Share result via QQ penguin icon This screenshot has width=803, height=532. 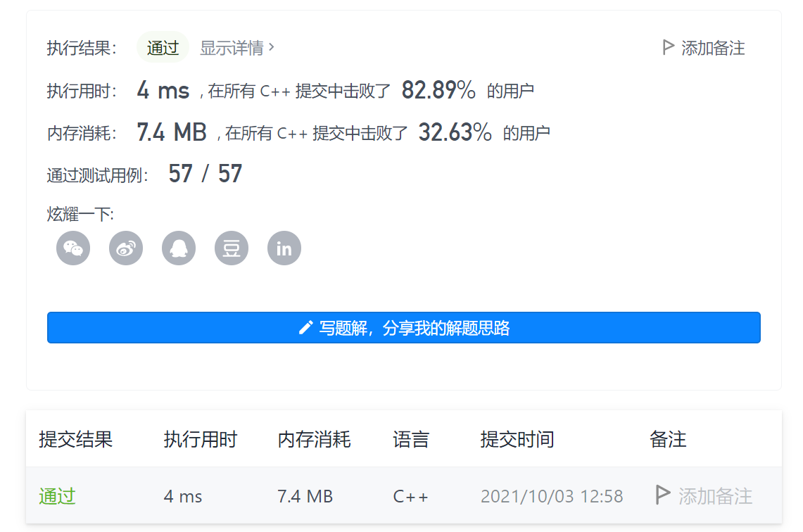(179, 248)
